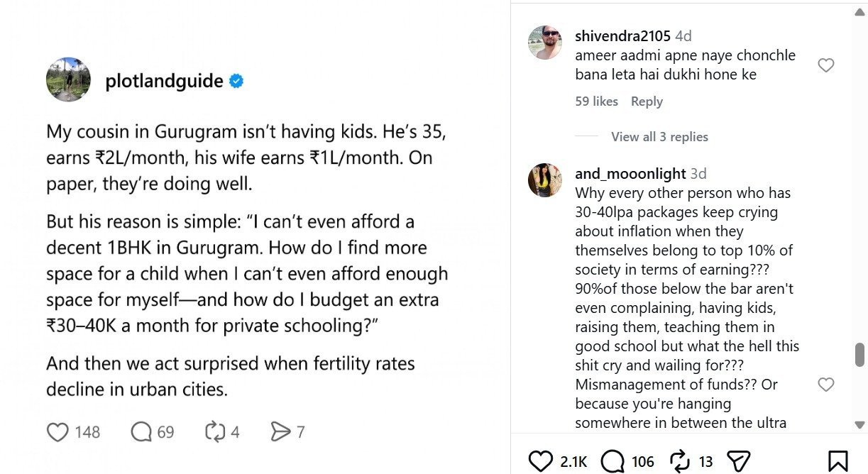Save post with the bookmark icon

pyautogui.click(x=837, y=461)
